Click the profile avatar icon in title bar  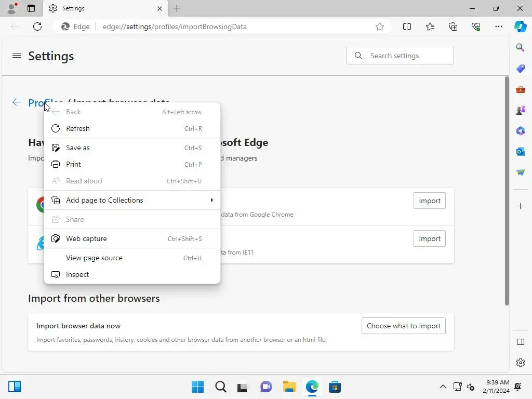click(x=12, y=8)
